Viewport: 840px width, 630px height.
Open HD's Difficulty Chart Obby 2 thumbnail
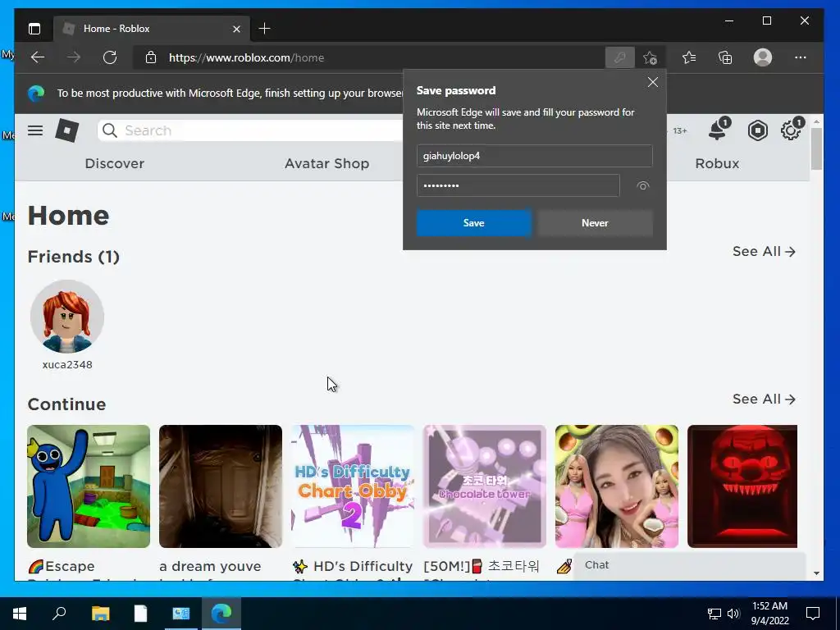click(x=353, y=486)
